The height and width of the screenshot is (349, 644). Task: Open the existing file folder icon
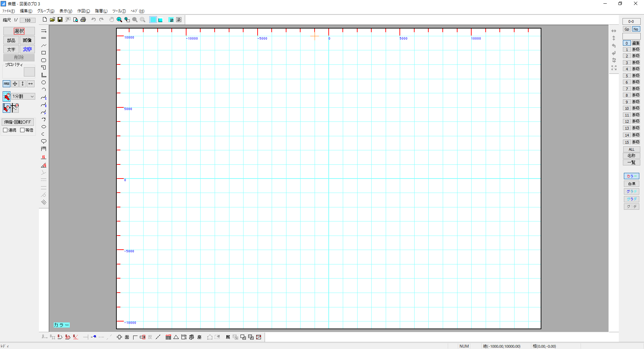click(52, 20)
